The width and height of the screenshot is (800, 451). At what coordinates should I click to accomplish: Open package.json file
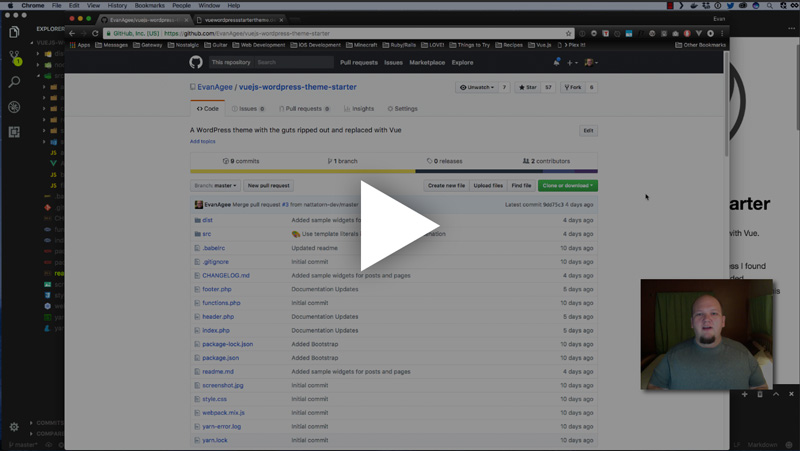point(220,358)
